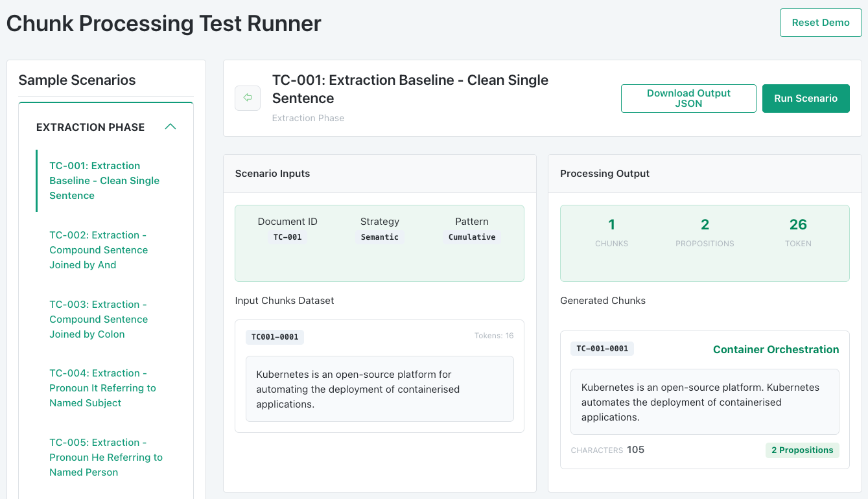
Task: Click the 2 Propositions badge
Action: (803, 450)
